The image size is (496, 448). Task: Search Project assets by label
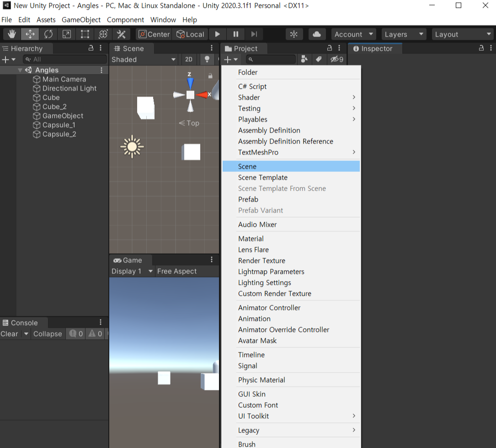click(x=319, y=59)
